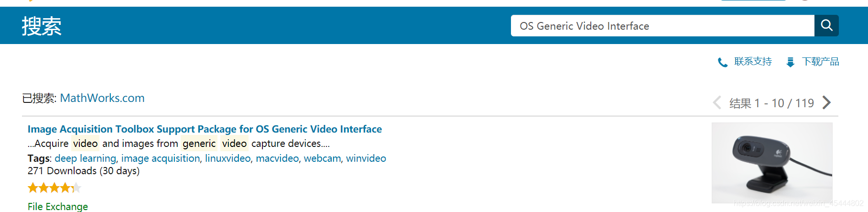Click the magnifier search button
The width and height of the screenshot is (868, 212).
[x=826, y=25]
